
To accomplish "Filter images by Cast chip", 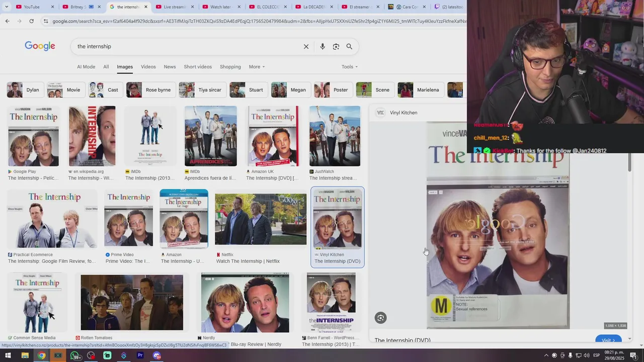I will click(105, 90).
